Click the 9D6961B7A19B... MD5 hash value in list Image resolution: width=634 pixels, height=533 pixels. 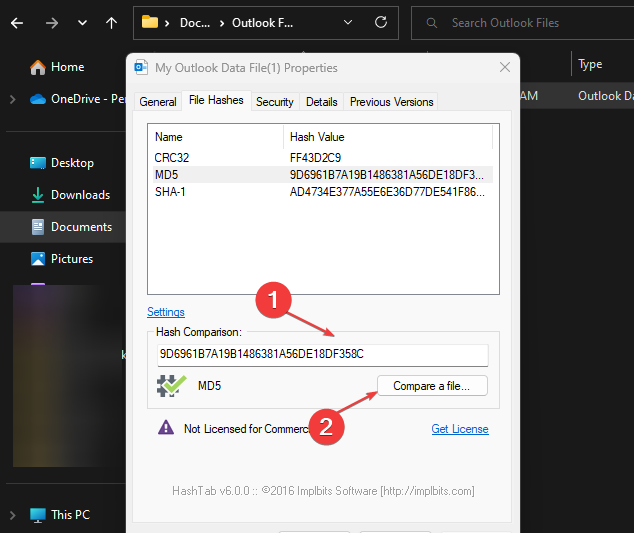[x=387, y=175]
